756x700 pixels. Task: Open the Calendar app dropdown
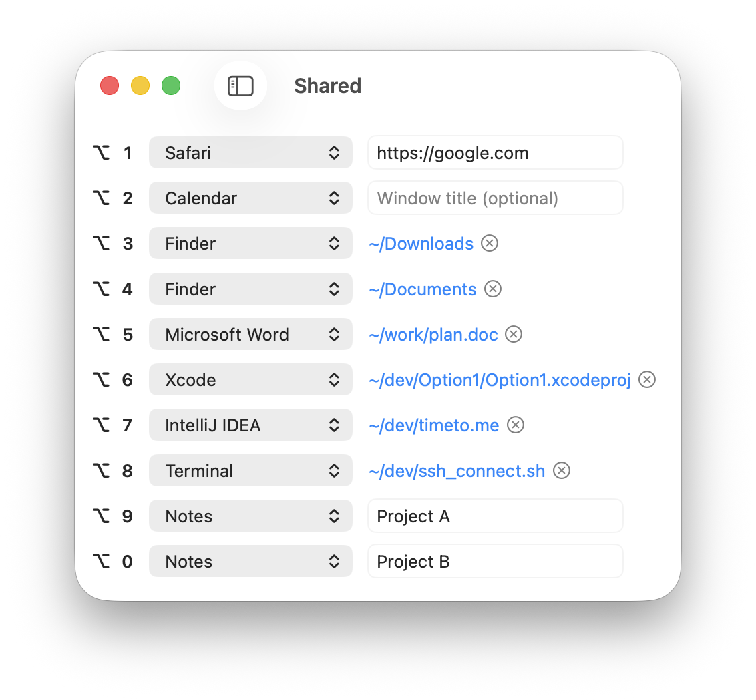[250, 198]
